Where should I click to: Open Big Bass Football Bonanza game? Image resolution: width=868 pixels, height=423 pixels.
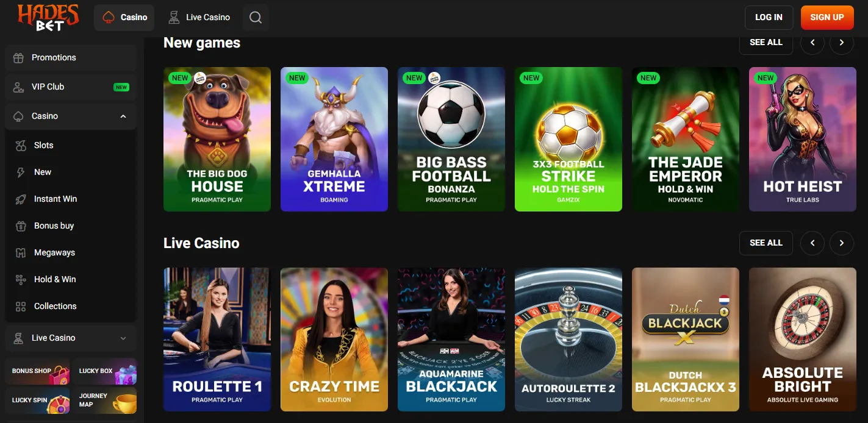pyautogui.click(x=451, y=139)
